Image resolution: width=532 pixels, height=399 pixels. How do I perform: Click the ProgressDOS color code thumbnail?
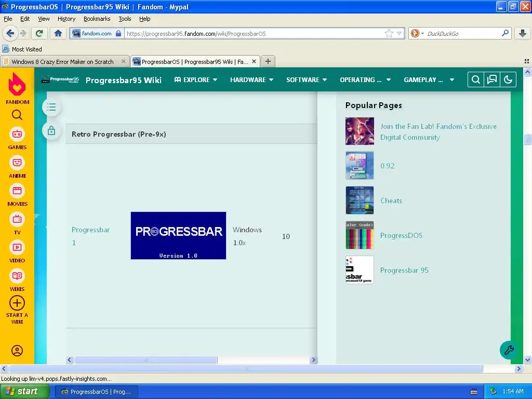[x=360, y=235]
